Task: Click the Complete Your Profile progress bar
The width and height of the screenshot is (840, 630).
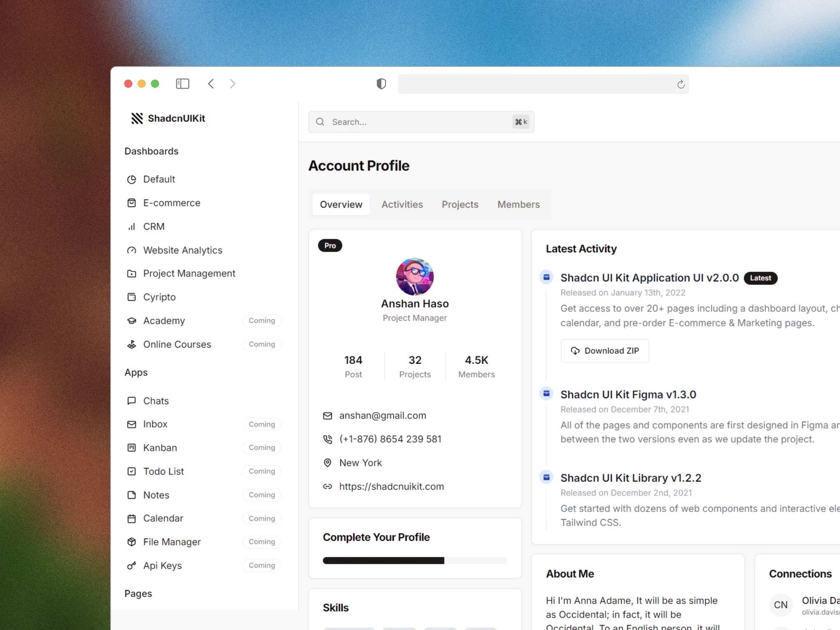Action: (415, 561)
